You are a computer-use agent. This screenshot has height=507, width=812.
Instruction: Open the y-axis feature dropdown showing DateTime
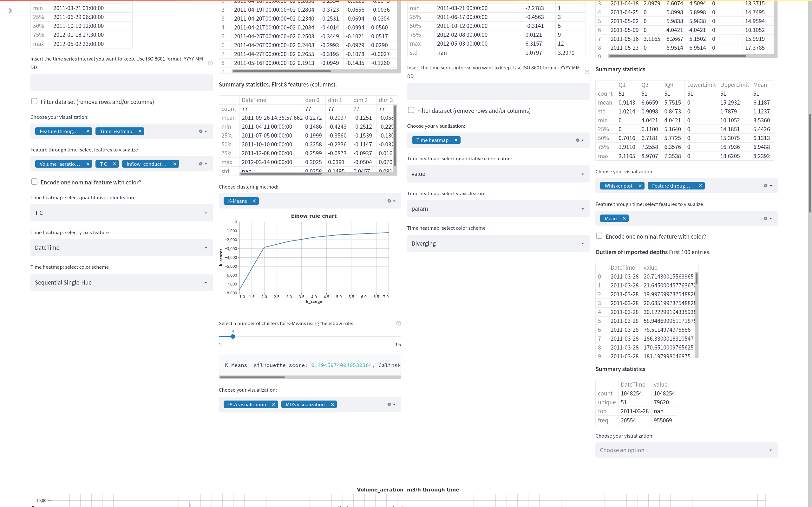point(121,247)
